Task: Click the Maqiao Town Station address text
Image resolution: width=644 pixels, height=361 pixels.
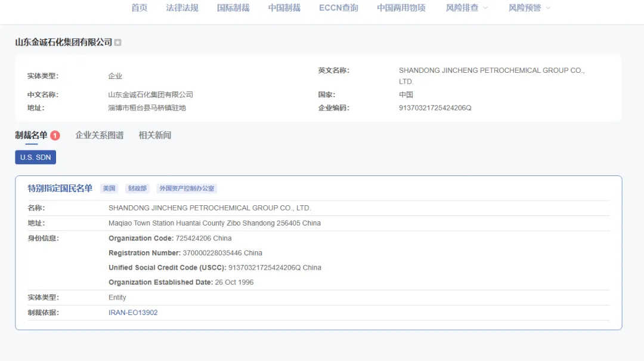Action: (x=215, y=223)
